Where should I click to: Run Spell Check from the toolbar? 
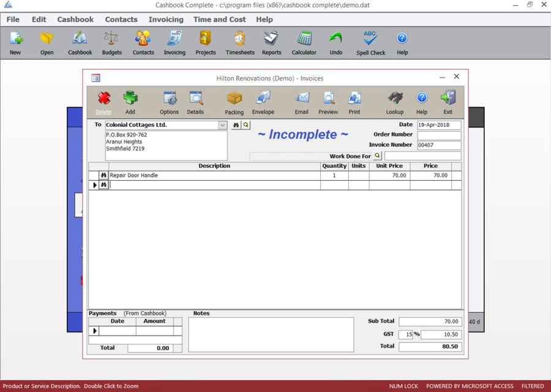(370, 39)
